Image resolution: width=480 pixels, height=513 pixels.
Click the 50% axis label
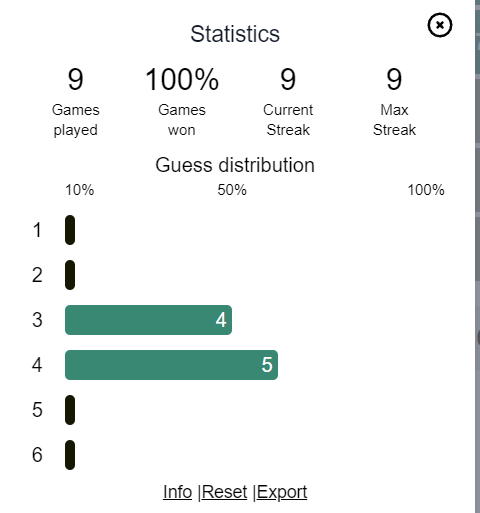(x=232, y=190)
